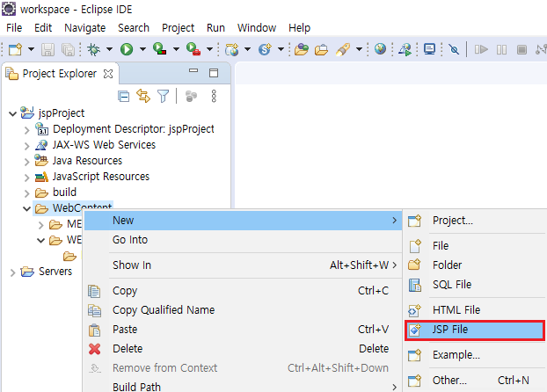Viewport: 547px width, 392px height.
Task: Open the File menu
Action: tap(14, 27)
